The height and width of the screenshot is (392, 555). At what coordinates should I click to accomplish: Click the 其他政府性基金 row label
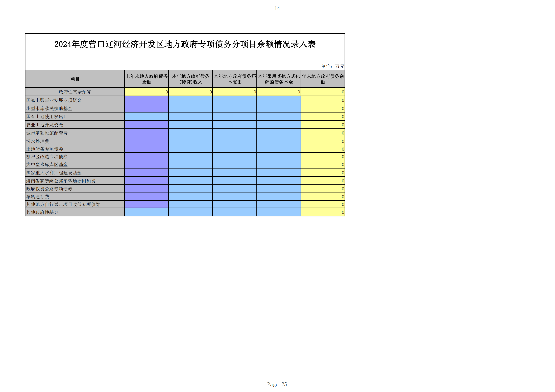(x=75, y=212)
